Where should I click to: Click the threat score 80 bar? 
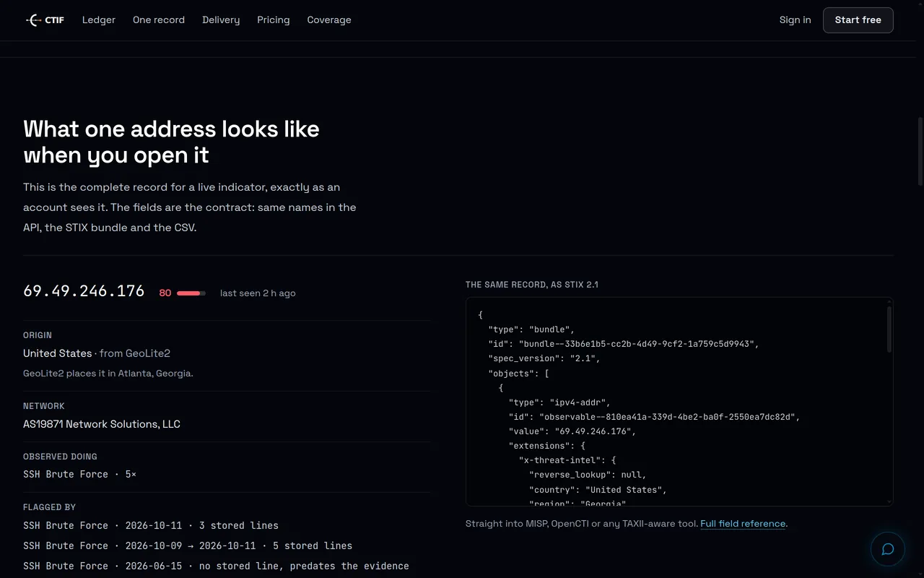(191, 293)
